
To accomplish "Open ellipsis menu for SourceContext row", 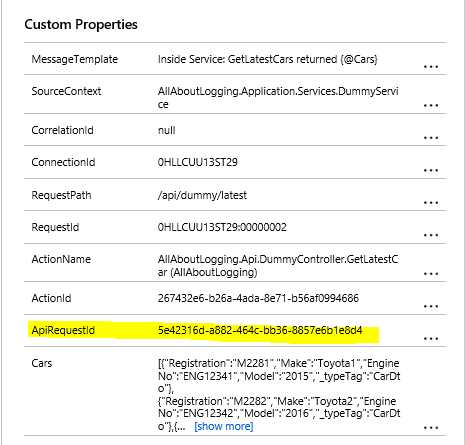I will click(x=431, y=106).
